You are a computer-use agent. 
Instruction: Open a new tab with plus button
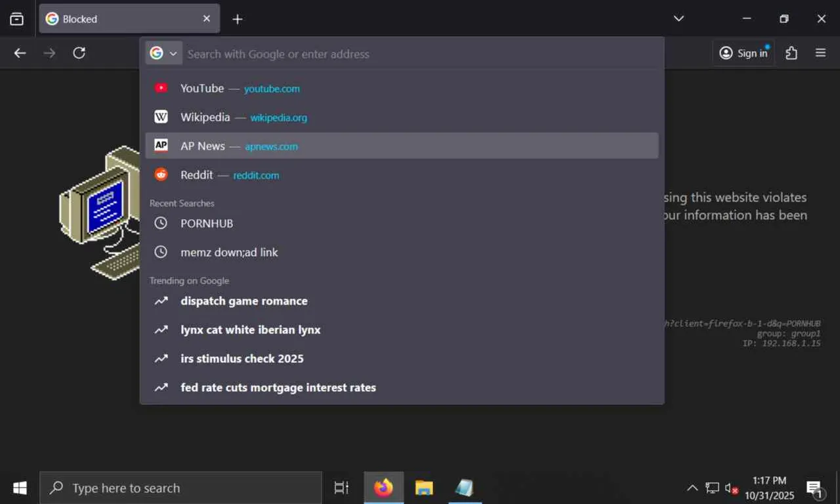[238, 19]
